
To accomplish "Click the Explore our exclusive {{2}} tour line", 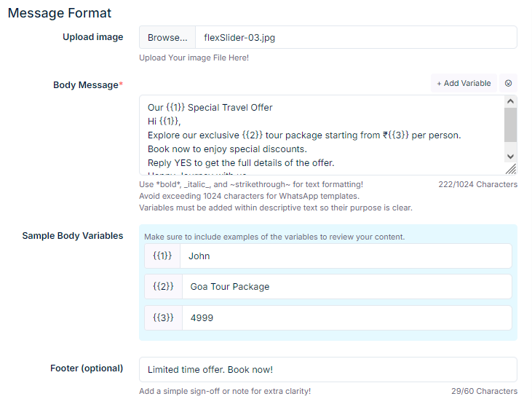I will (304, 135).
